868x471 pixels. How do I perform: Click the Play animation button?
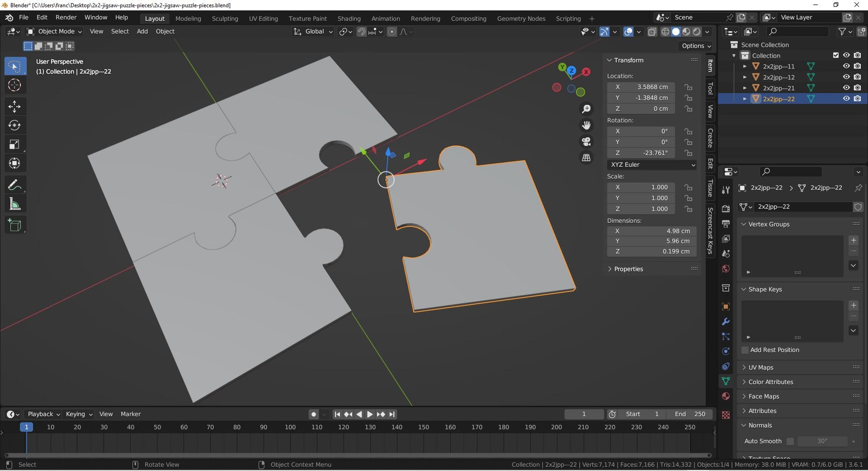(370, 414)
